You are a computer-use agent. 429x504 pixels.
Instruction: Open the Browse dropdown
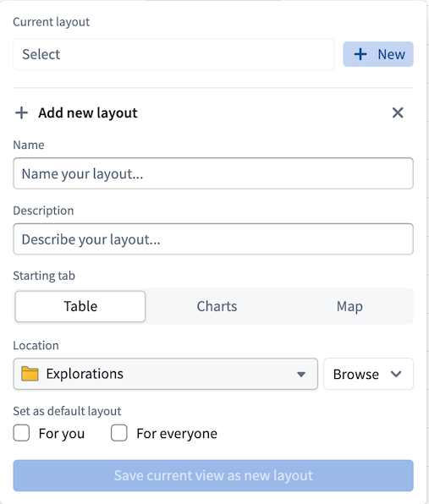pyautogui.click(x=368, y=374)
